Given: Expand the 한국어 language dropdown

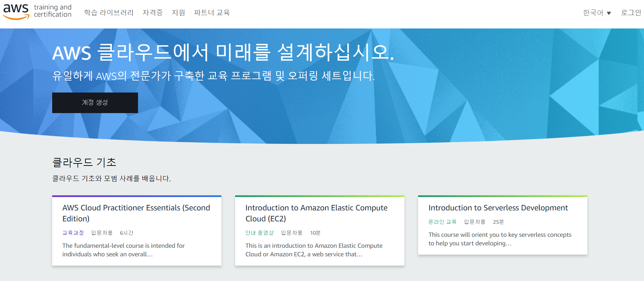Looking at the screenshot, I should click(597, 13).
